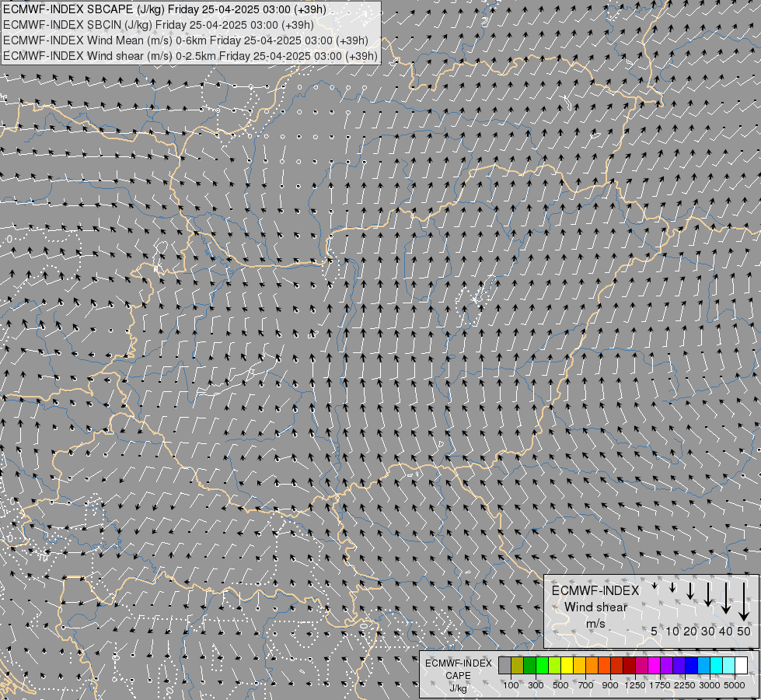Click the '10' label in wind shear legend
The width and height of the screenshot is (761, 700).
pyautogui.click(x=672, y=631)
